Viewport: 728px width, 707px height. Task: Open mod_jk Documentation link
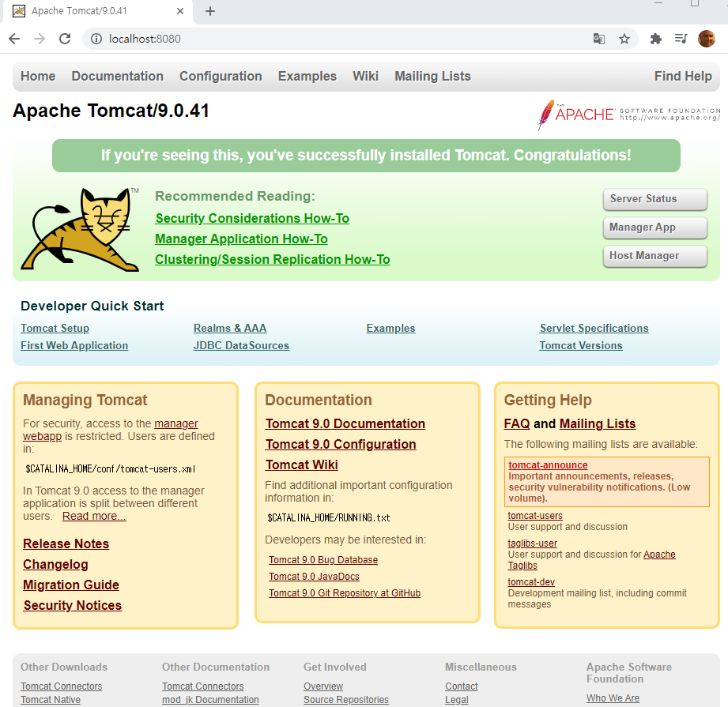[210, 700]
